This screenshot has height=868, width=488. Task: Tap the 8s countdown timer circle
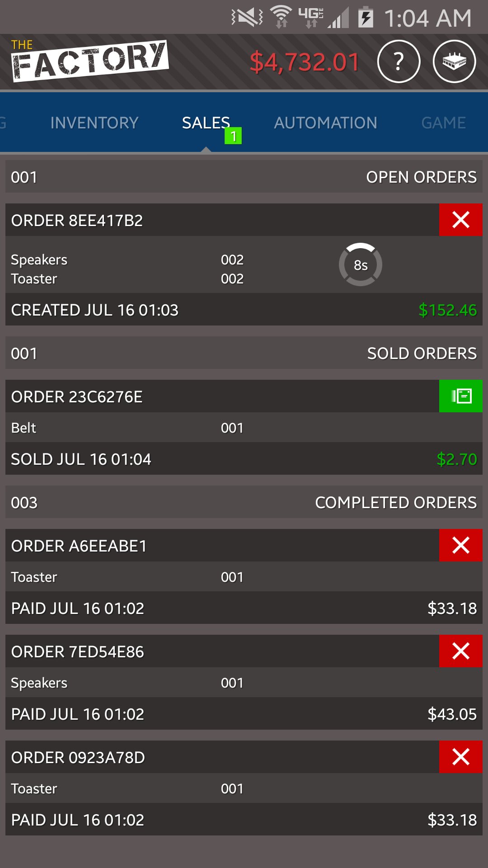(360, 265)
